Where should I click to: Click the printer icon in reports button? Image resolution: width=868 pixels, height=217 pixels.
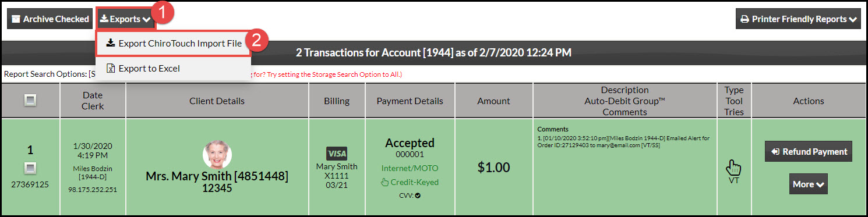click(744, 19)
